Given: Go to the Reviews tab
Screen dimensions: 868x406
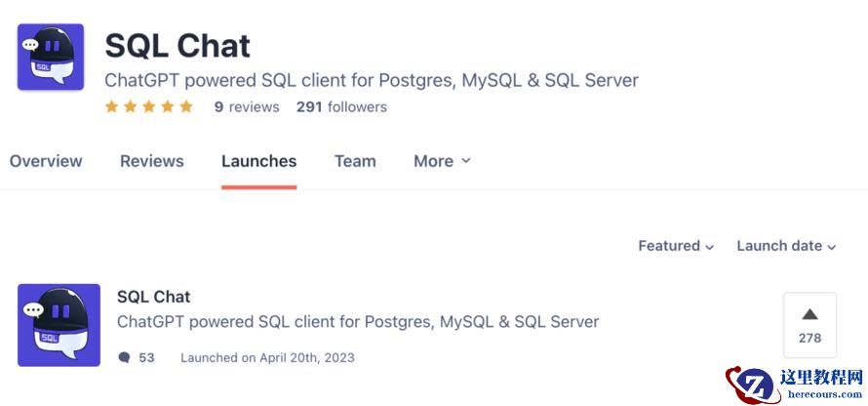Looking at the screenshot, I should click(x=152, y=161).
